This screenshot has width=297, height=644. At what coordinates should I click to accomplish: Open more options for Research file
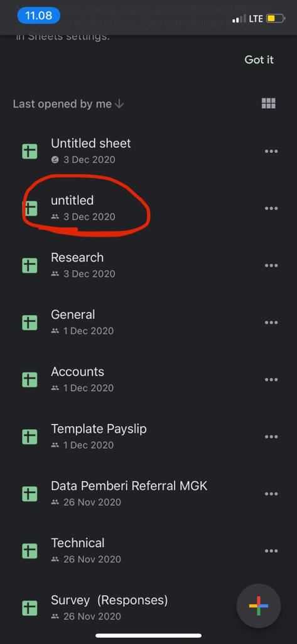pyautogui.click(x=271, y=265)
